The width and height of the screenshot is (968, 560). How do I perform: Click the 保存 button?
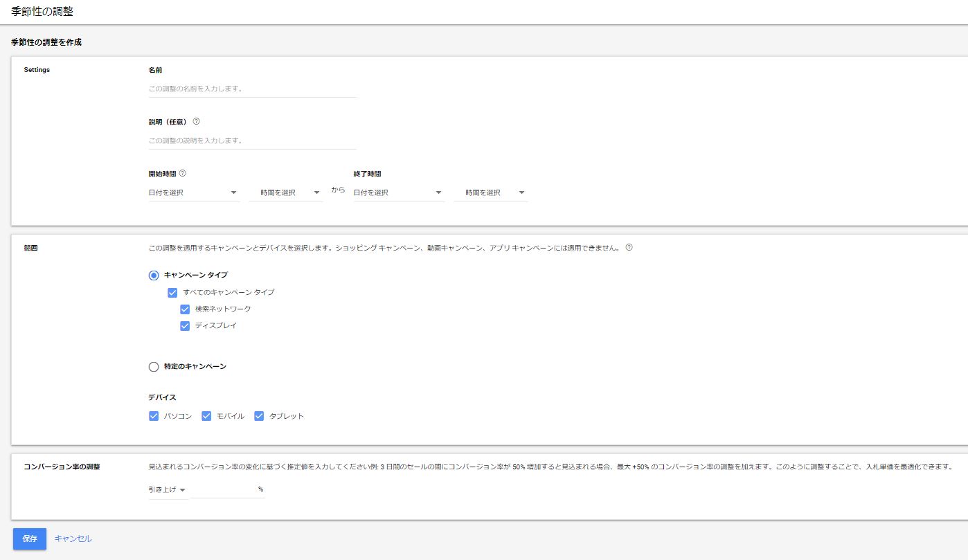30,539
